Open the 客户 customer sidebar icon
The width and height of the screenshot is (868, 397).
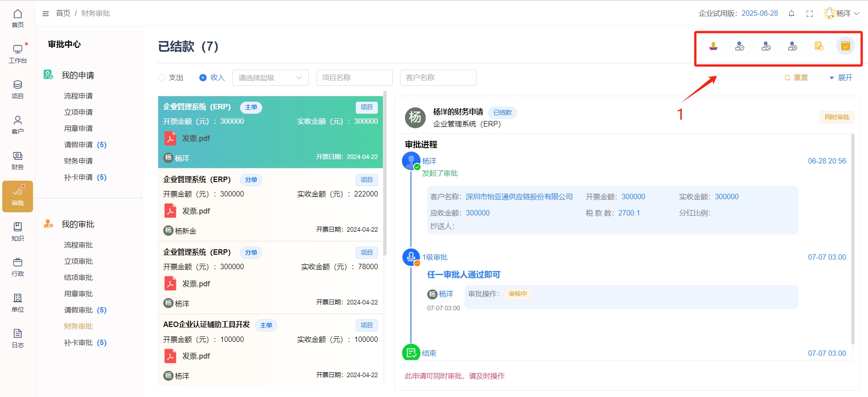tap(18, 125)
